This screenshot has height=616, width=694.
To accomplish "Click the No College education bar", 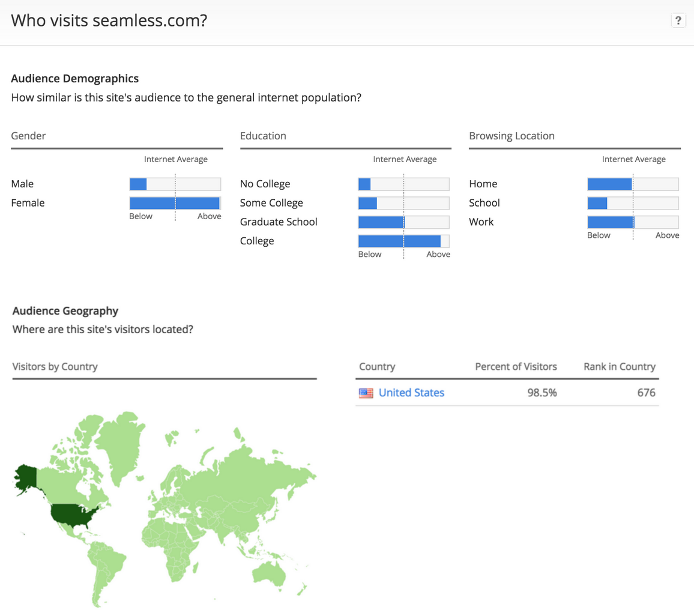I will pos(403,184).
